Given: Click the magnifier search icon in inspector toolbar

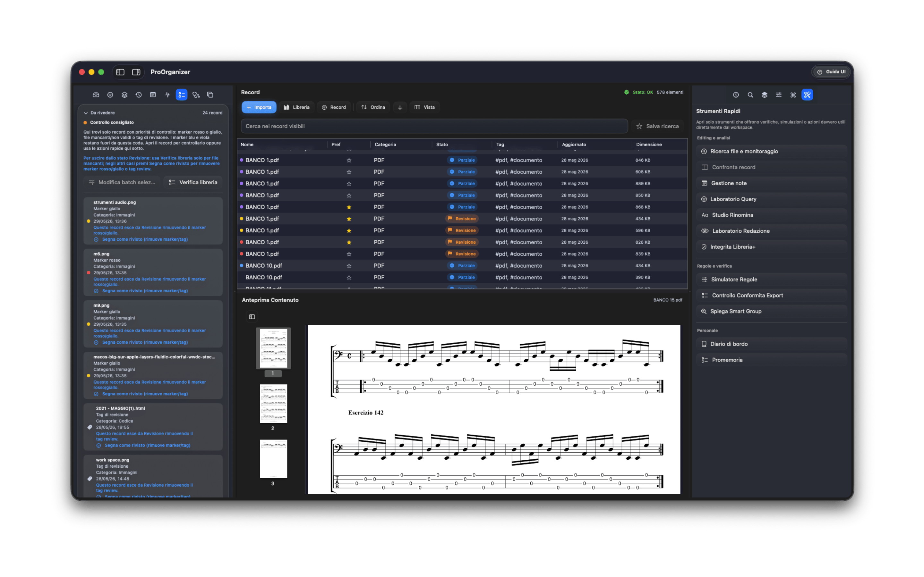Looking at the screenshot, I should (x=750, y=95).
